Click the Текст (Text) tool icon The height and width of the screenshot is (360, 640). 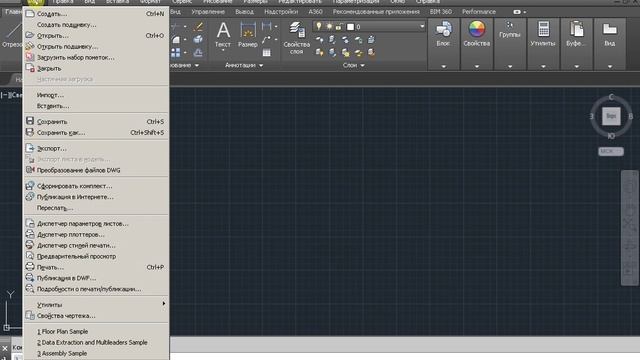coord(223,31)
